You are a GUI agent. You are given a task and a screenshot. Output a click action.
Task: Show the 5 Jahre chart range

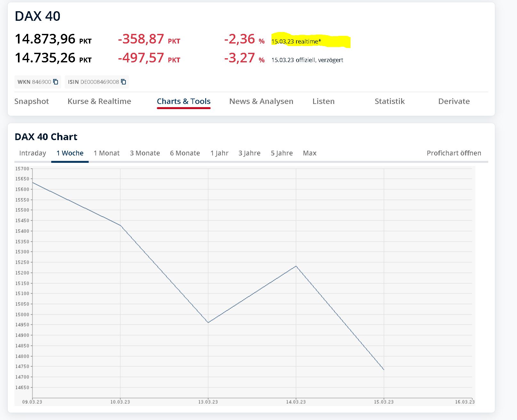click(x=282, y=153)
